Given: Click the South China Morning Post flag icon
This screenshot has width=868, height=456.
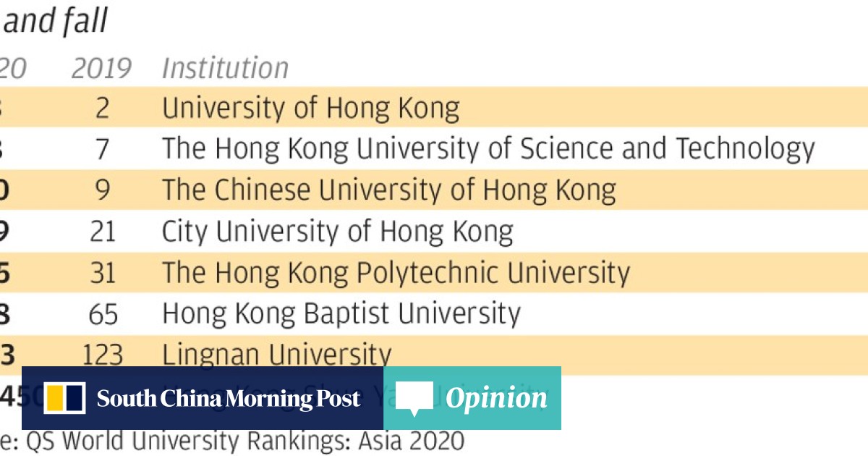Looking at the screenshot, I should [64, 398].
